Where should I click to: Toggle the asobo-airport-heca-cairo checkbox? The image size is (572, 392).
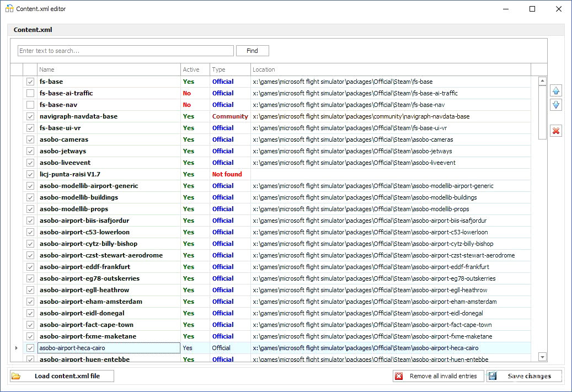point(30,348)
